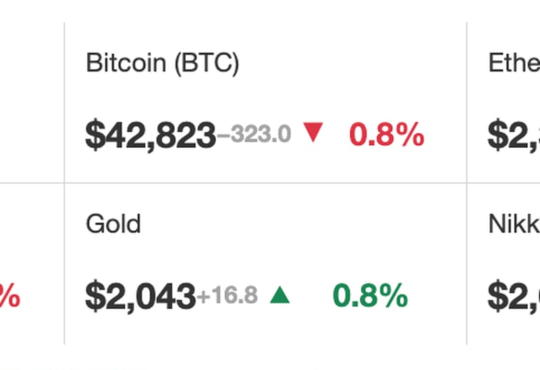540x370 pixels.
Task: Click the red 0.8% Bitcoin percentage
Action: pyautogui.click(x=387, y=134)
